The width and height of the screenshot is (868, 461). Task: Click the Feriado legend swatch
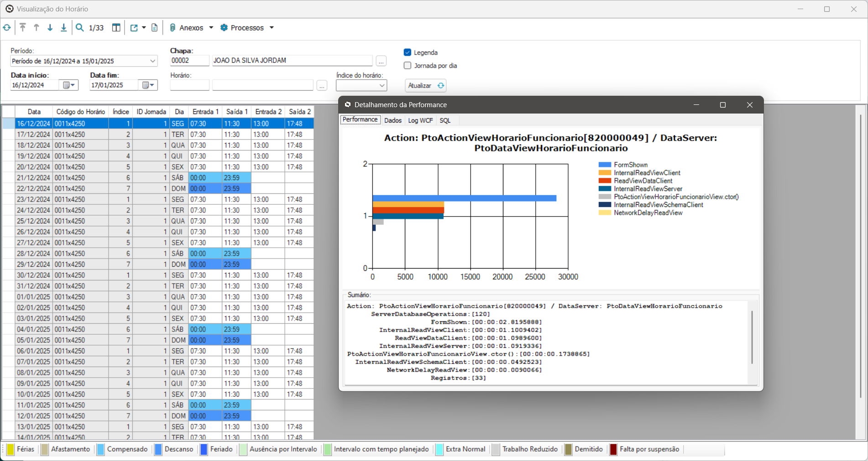204,450
